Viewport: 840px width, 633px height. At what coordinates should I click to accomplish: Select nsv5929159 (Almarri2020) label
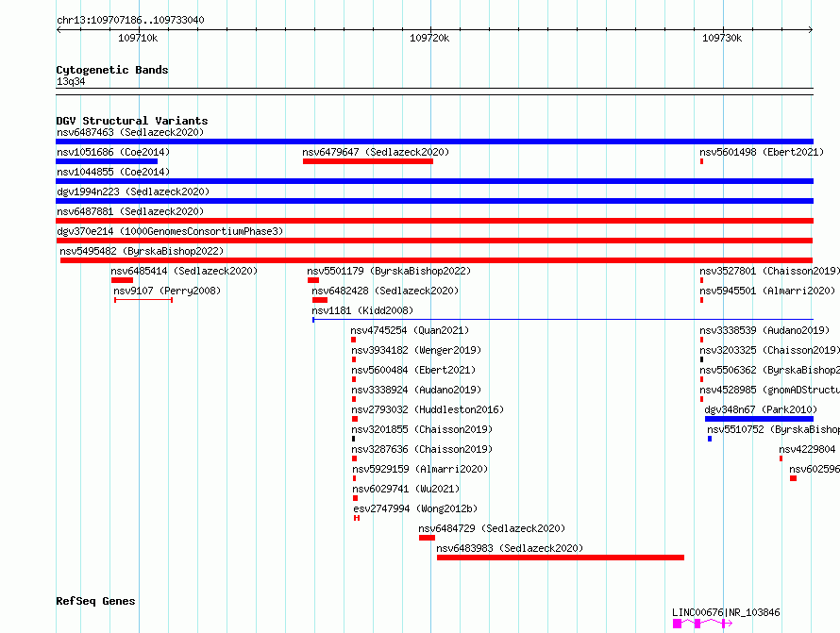coord(420,469)
